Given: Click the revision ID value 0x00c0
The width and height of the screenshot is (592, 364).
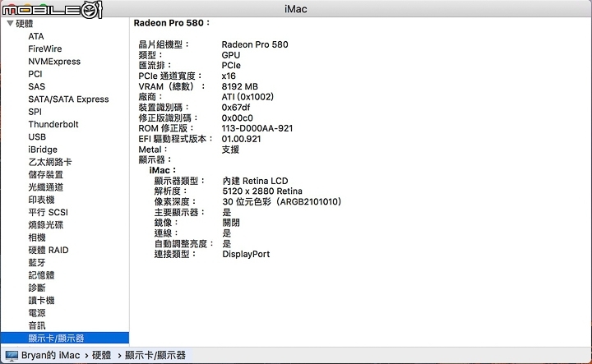Looking at the screenshot, I should point(237,118).
